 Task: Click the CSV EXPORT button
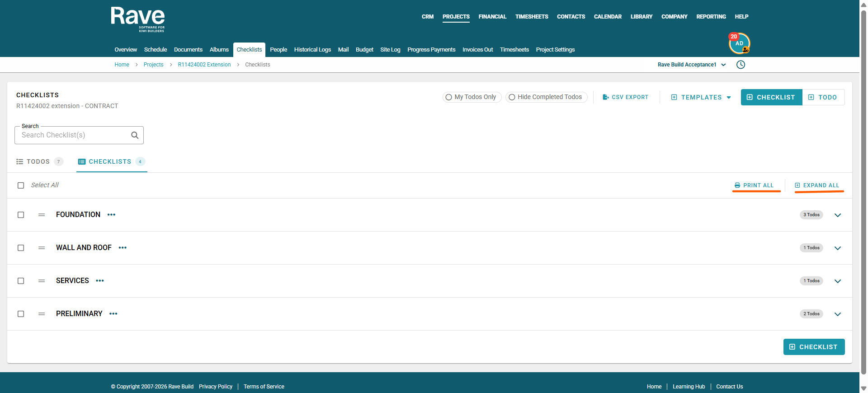point(626,97)
